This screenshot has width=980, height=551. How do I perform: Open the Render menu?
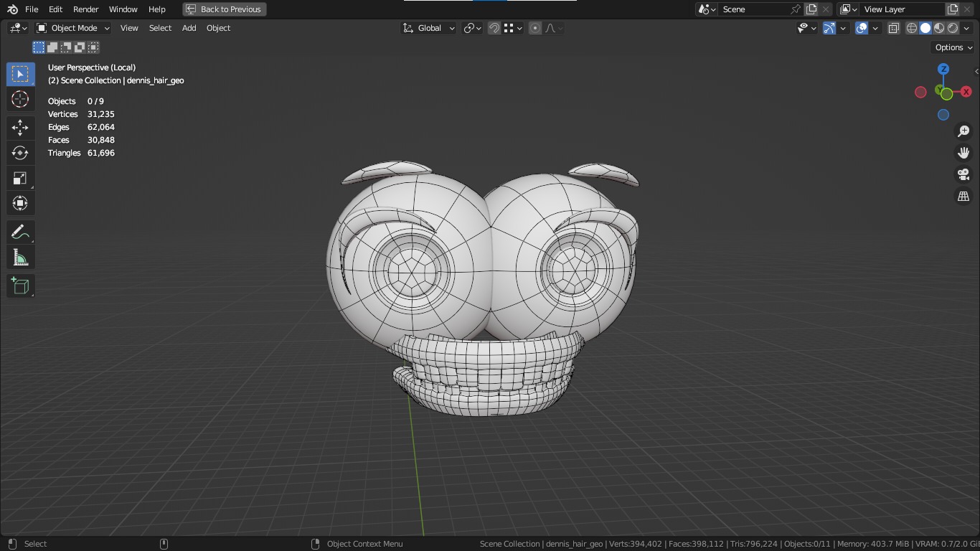(x=85, y=9)
